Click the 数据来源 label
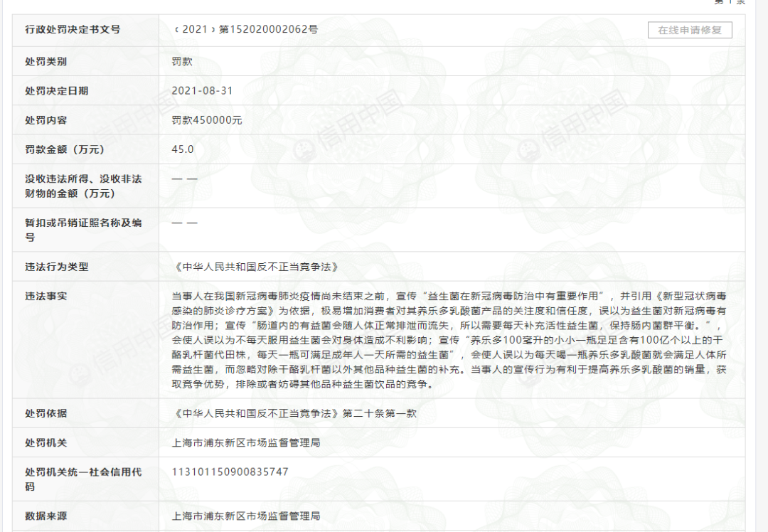The width and height of the screenshot is (768, 532). [46, 516]
